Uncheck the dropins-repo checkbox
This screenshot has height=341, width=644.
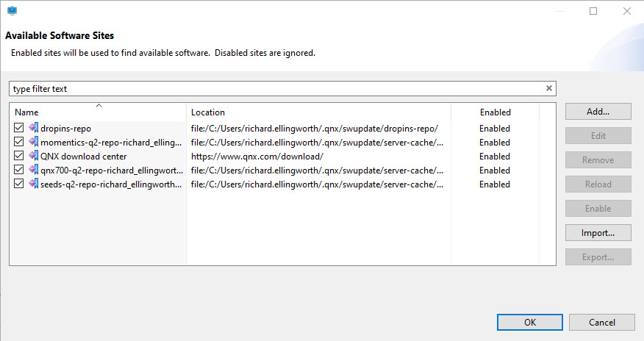click(x=18, y=128)
